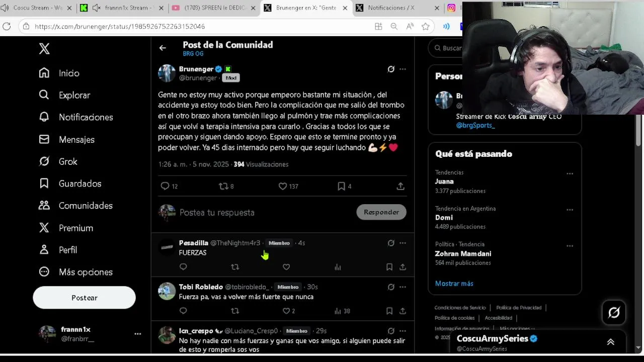Open the @TheNightm4r3 profile handle
The height and width of the screenshot is (362, 644).
click(235, 243)
